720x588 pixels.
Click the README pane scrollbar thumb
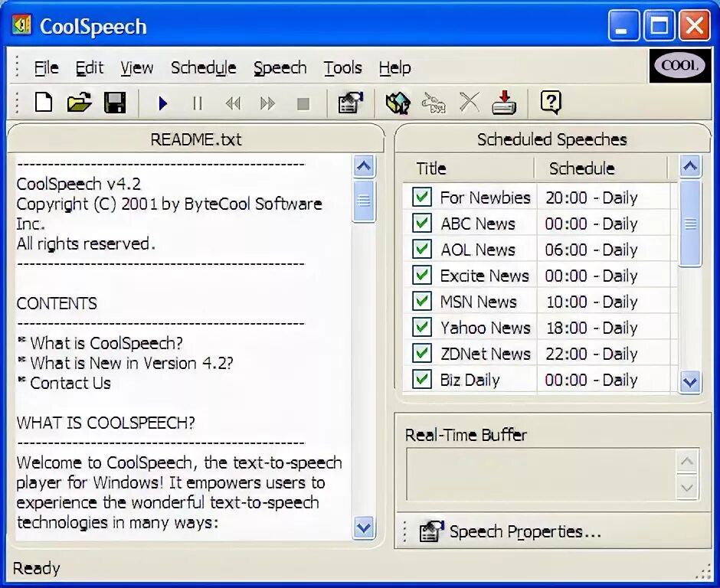pyautogui.click(x=364, y=201)
